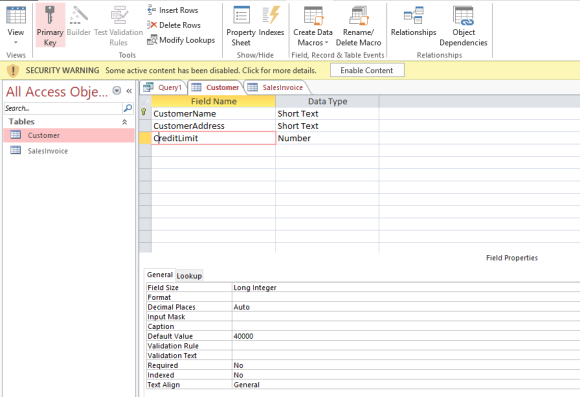Click Text Align General value
This screenshot has height=397, width=580.
(x=406, y=385)
